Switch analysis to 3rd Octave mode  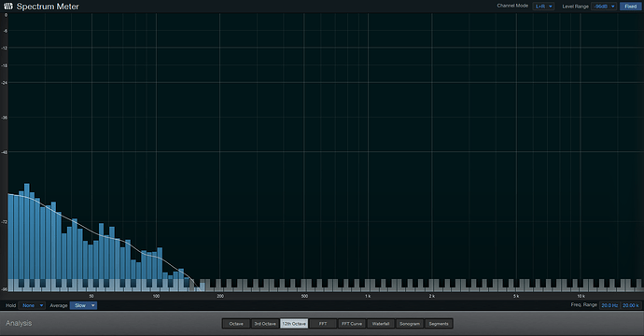coord(265,324)
